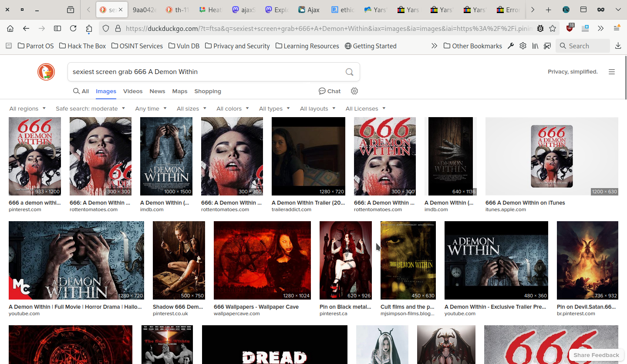Click the uBlock Origin extension icon
The height and width of the screenshot is (364, 627).
pos(570,28)
